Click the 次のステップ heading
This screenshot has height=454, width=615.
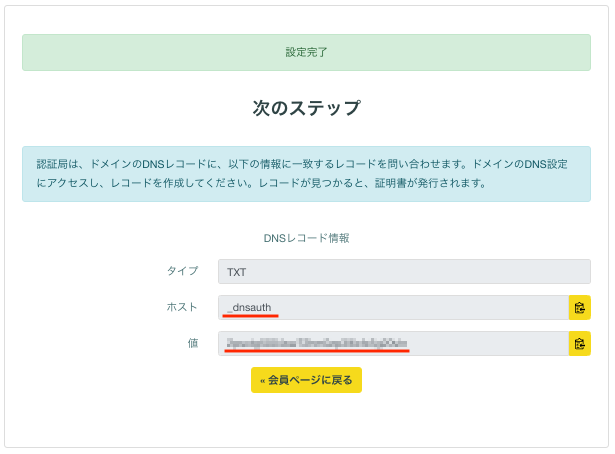306,108
